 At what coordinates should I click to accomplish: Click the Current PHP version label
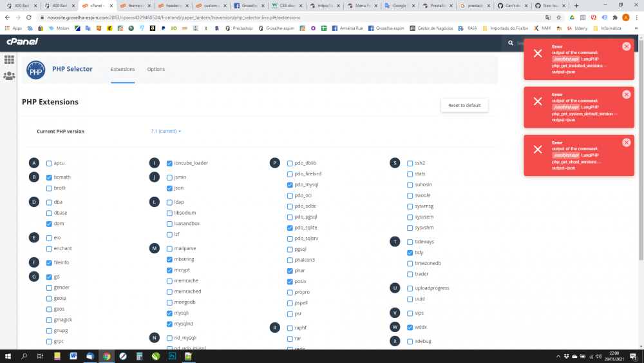pyautogui.click(x=61, y=132)
